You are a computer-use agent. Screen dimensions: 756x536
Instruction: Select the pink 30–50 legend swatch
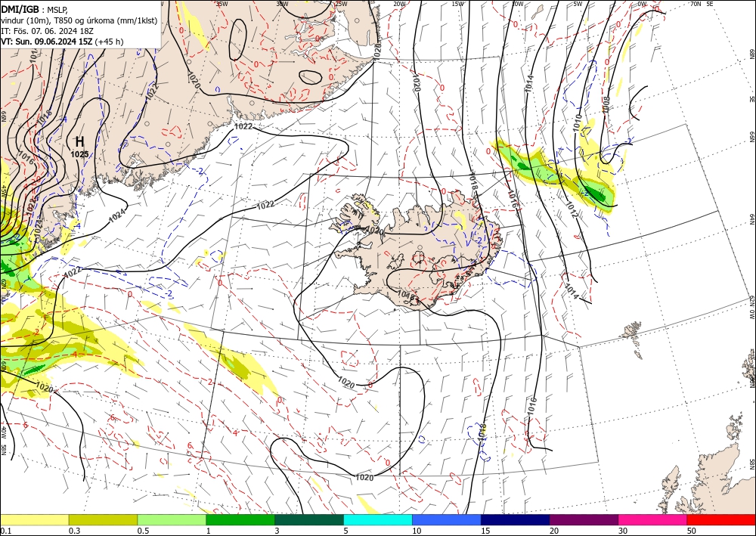pyautogui.click(x=653, y=519)
